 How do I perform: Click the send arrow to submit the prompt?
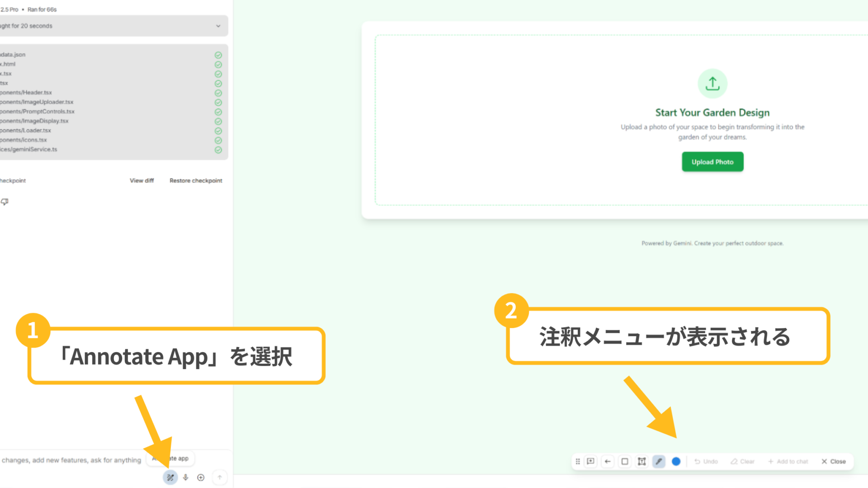220,477
